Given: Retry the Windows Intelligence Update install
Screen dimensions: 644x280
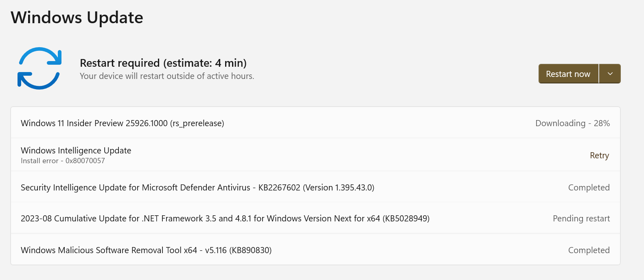Looking at the screenshot, I should (599, 155).
